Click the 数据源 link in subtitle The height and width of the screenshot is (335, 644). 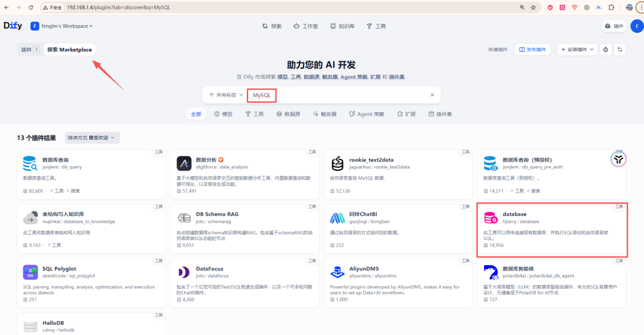tap(311, 77)
